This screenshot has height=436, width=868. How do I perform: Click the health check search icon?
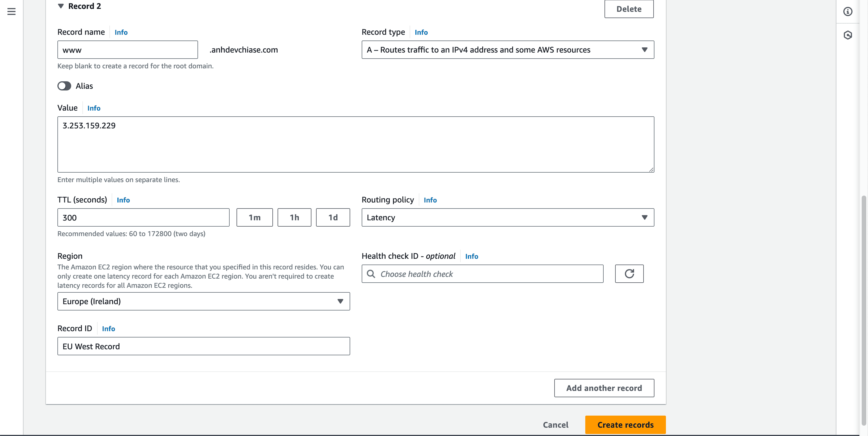click(371, 274)
